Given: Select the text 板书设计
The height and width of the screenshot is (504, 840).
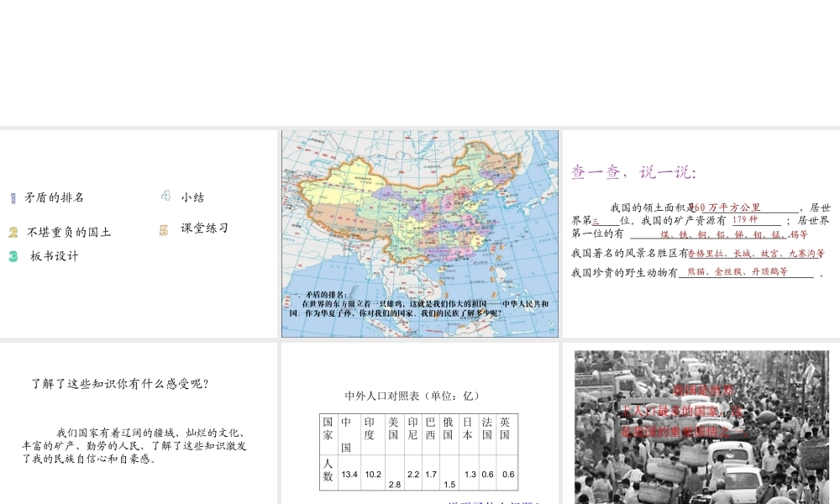Looking at the screenshot, I should pos(55,256).
